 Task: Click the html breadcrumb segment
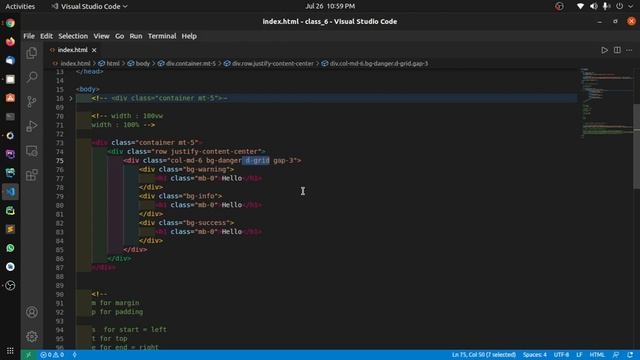[113, 64]
